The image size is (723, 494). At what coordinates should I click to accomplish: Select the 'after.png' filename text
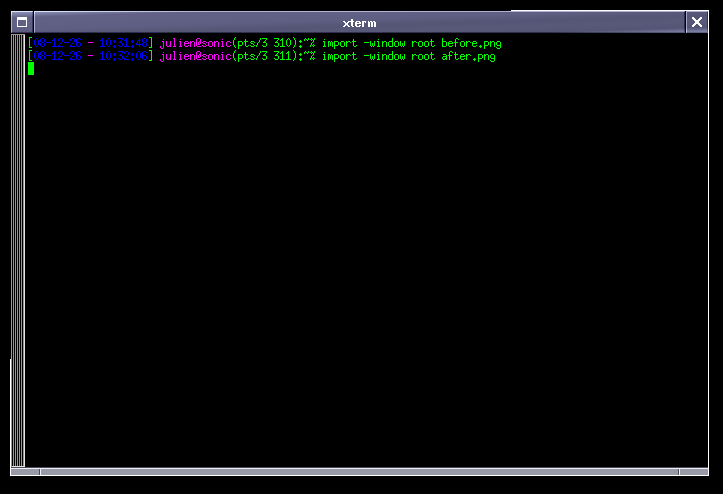click(468, 56)
